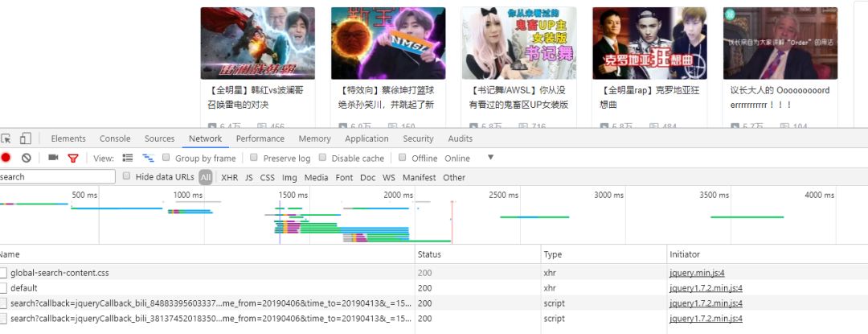
Task: Filter requests by Doc
Action: 367,177
